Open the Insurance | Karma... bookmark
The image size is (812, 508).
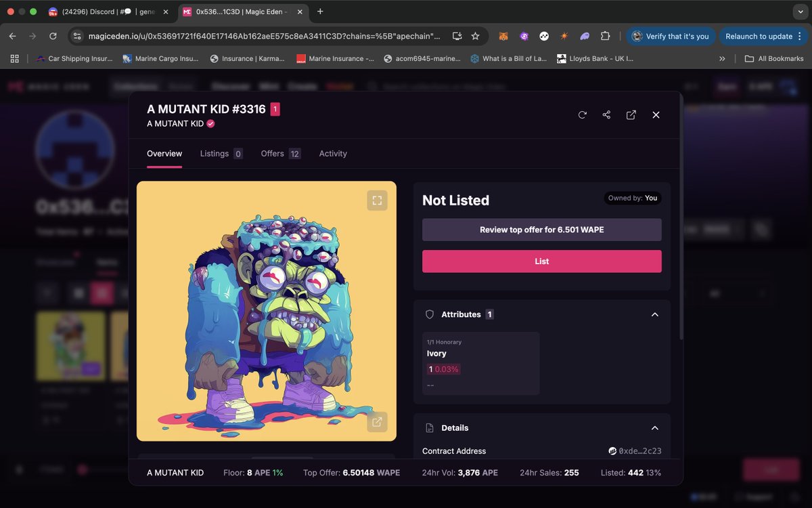(248, 59)
